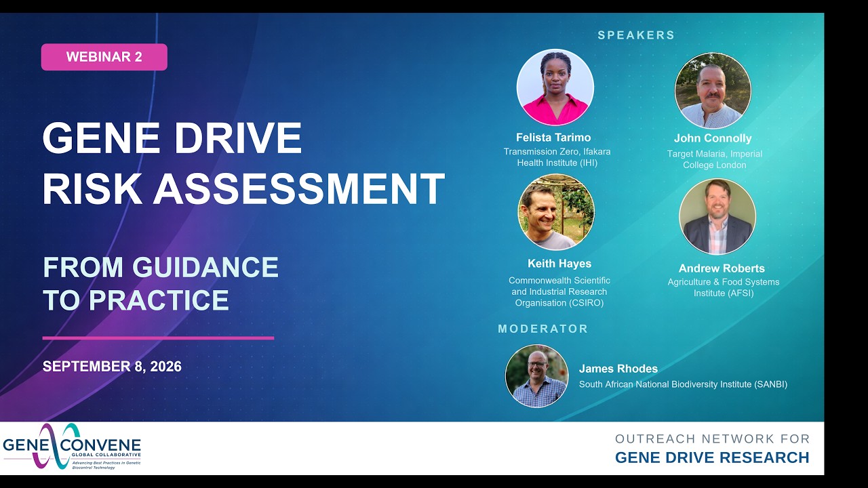Click the WEBINAR 2 pink badge
The width and height of the screenshot is (868, 488).
[104, 57]
